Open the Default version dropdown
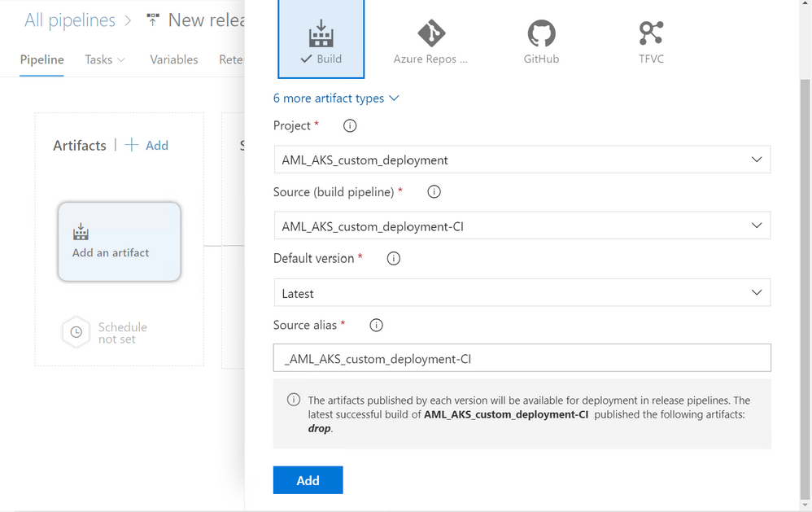Viewport: 812px width, 512px height. point(522,293)
